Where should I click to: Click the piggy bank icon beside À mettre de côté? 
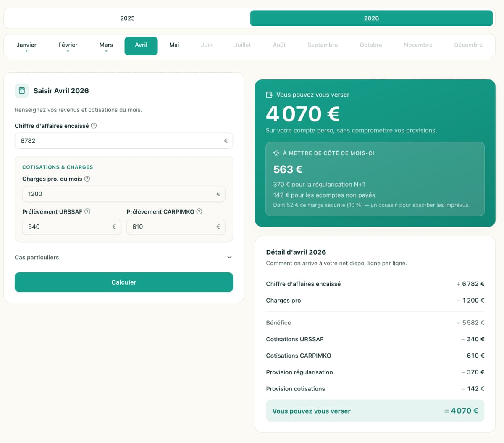point(276,153)
